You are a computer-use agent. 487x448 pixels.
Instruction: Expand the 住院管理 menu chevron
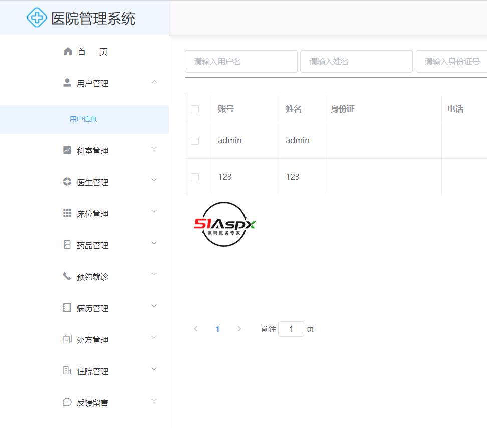pos(154,369)
